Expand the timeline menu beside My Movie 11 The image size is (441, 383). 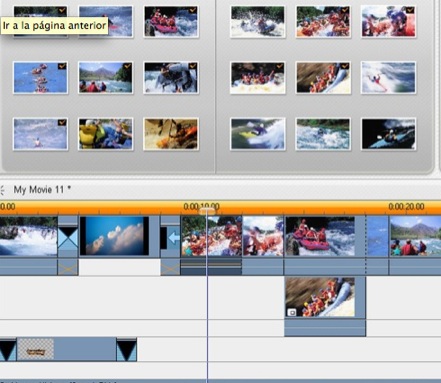pyautogui.click(x=2, y=190)
